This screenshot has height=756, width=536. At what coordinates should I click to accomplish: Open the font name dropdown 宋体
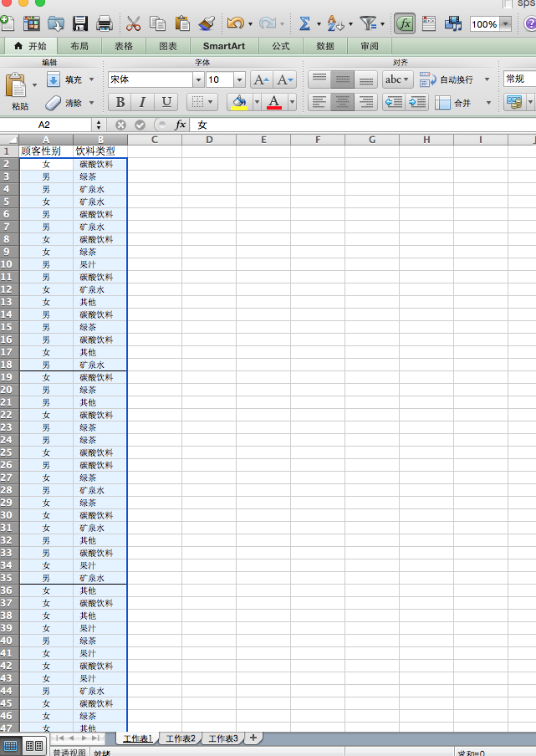click(x=198, y=79)
